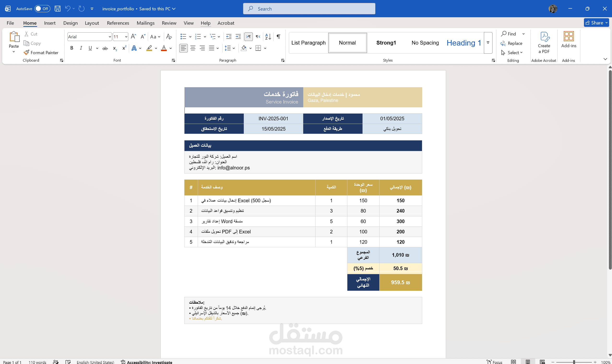Open the Mailings tab

(x=146, y=23)
